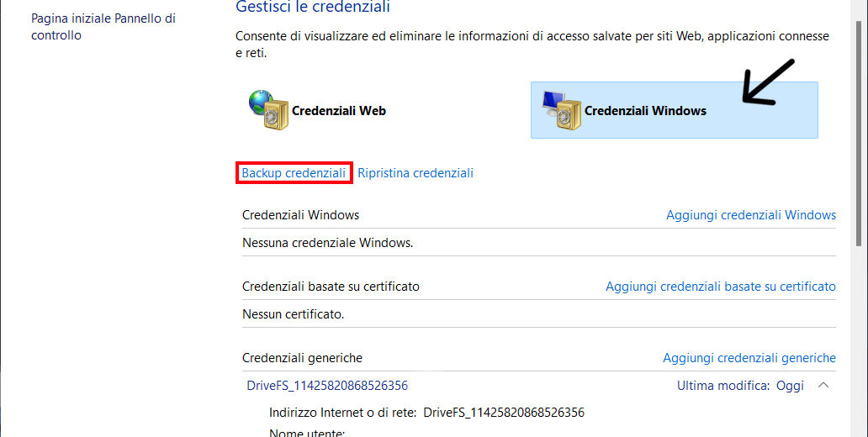The width and height of the screenshot is (868, 437).
Task: Click the Nessuna credenziale Windows text
Action: pyautogui.click(x=328, y=243)
